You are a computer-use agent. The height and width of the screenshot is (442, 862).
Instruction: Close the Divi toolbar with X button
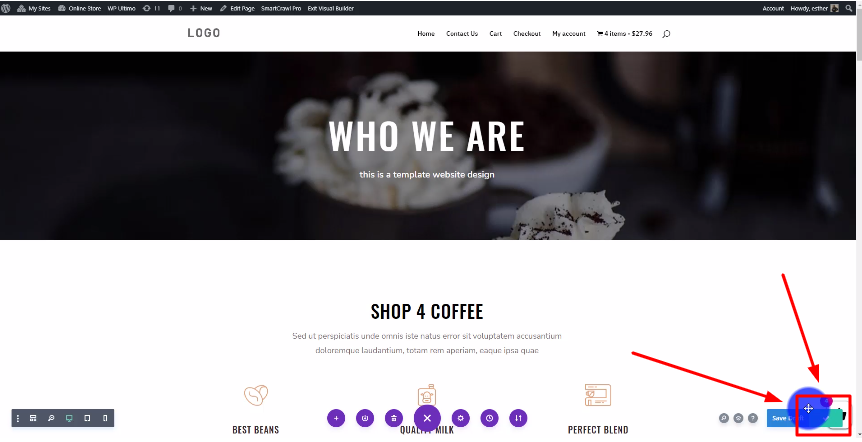click(x=427, y=418)
